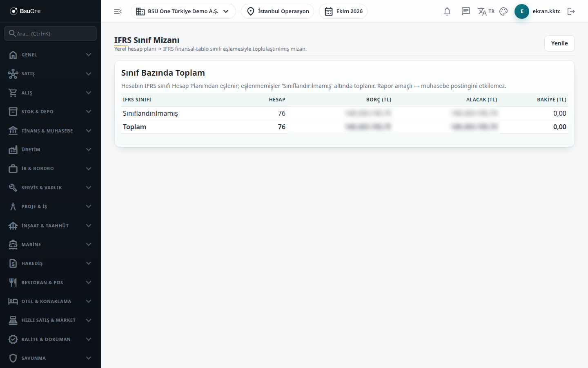Open the KALİTE & DOKÜMAN menu

51,339
